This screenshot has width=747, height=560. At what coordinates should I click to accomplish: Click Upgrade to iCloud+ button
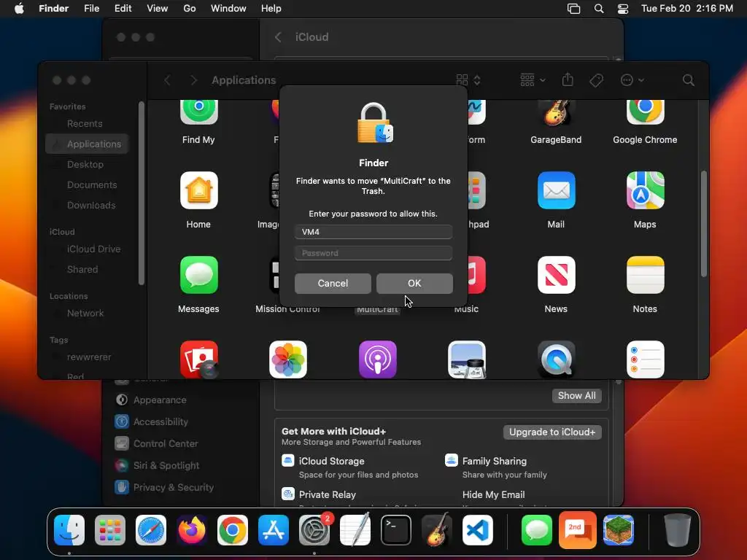pos(552,432)
